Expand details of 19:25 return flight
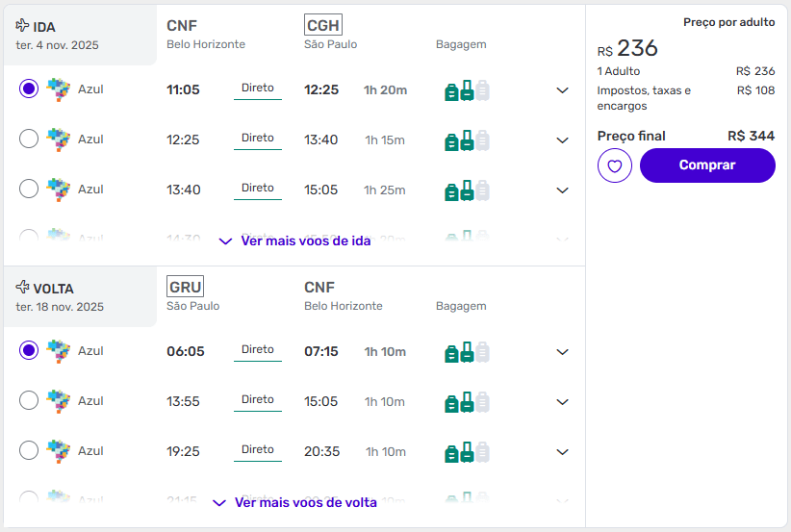The height and width of the screenshot is (532, 791). tap(563, 452)
